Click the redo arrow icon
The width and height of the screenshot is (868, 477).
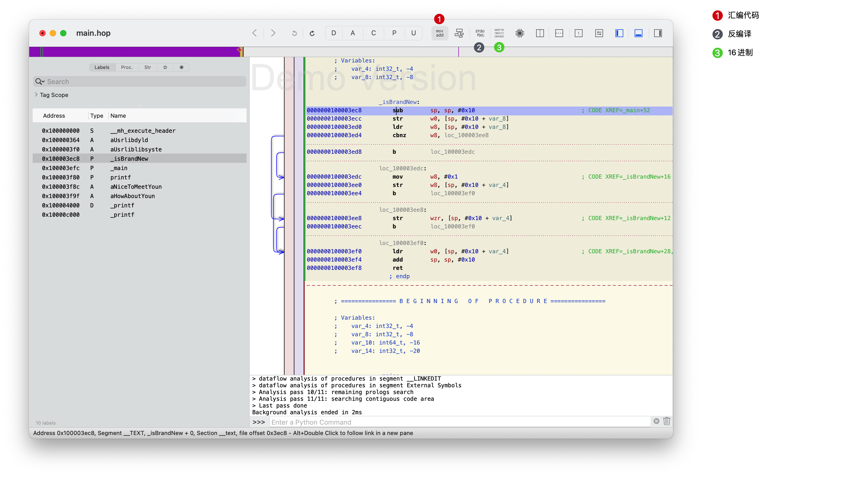(x=312, y=33)
